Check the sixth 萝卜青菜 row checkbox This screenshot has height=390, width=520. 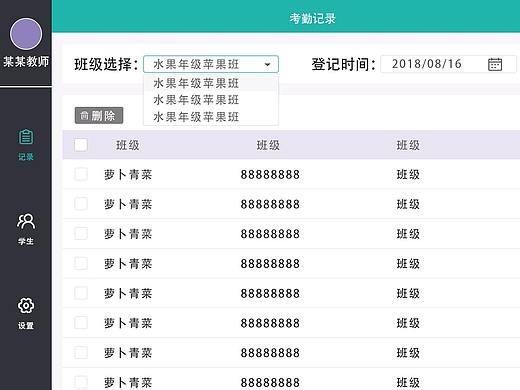(x=81, y=323)
